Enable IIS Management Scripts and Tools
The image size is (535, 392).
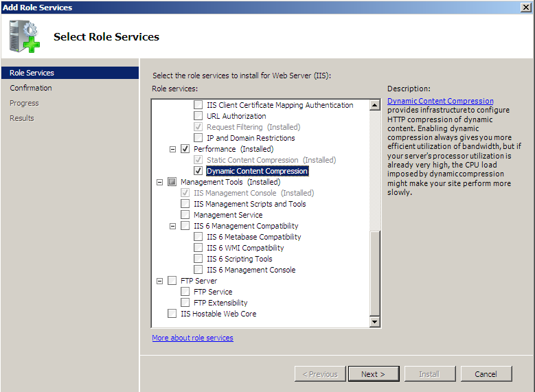185,204
